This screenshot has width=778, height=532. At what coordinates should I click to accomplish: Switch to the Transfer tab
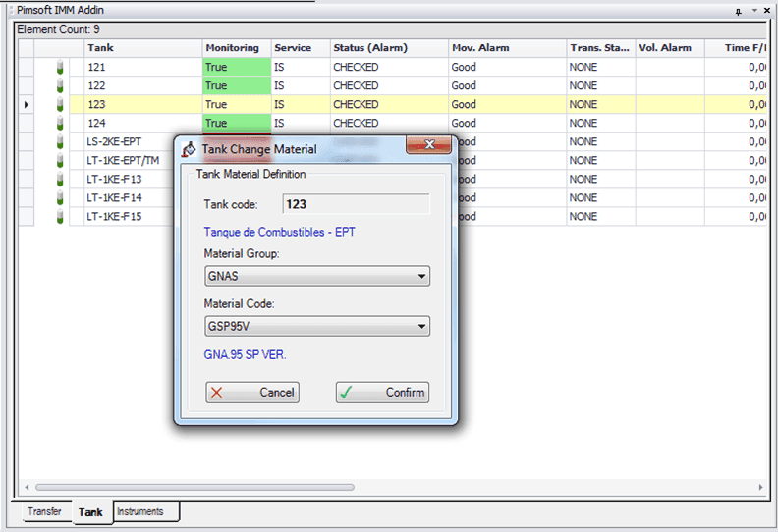coord(44,511)
